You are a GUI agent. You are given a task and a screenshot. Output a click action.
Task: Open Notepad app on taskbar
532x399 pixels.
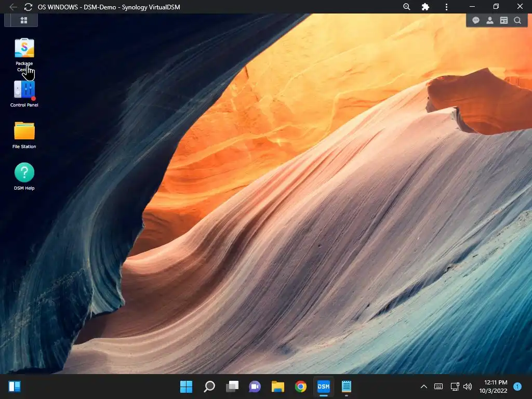(346, 387)
